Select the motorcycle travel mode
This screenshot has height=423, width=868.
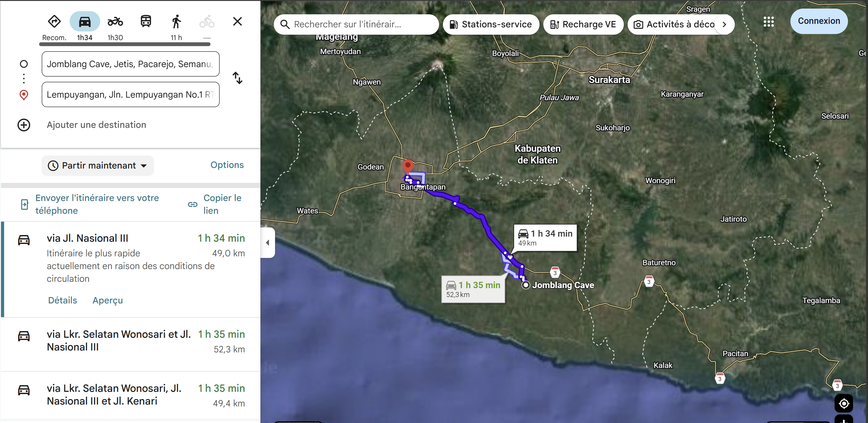115,22
